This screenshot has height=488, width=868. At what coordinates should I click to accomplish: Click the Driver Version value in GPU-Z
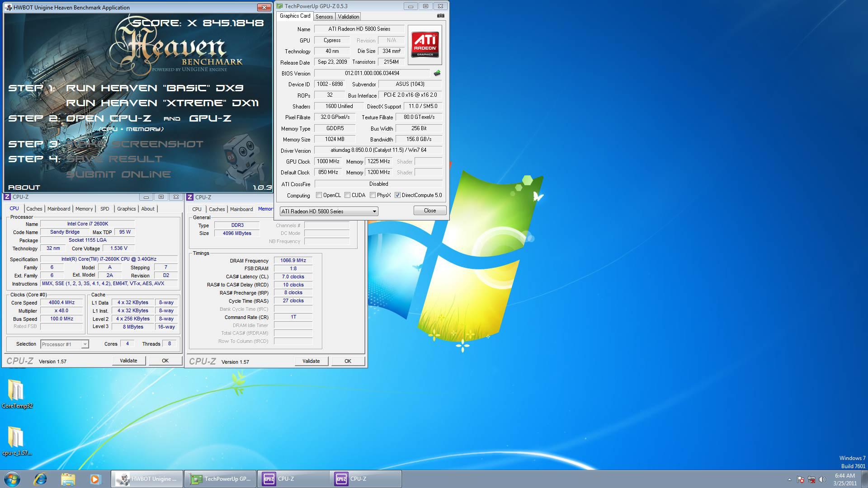point(378,150)
